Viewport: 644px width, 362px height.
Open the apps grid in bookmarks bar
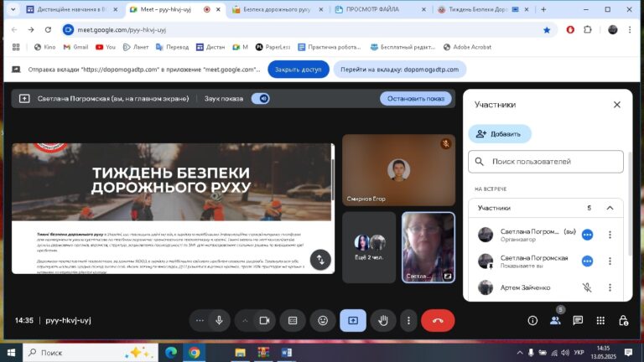[x=16, y=47]
